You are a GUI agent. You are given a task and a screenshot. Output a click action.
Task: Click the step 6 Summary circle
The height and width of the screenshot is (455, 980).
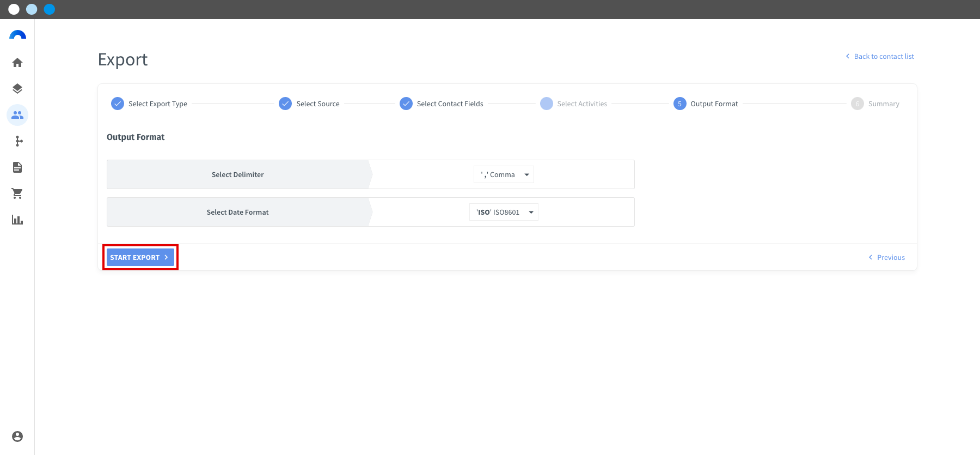pyautogui.click(x=857, y=104)
